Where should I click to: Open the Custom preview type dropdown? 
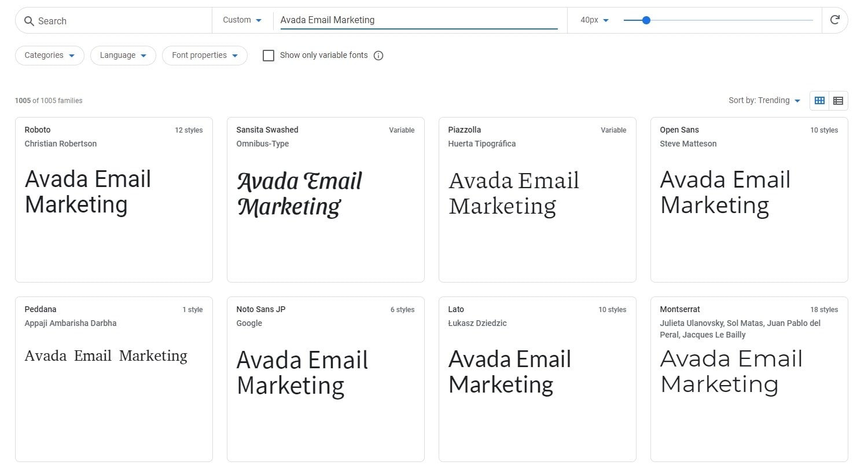242,20
